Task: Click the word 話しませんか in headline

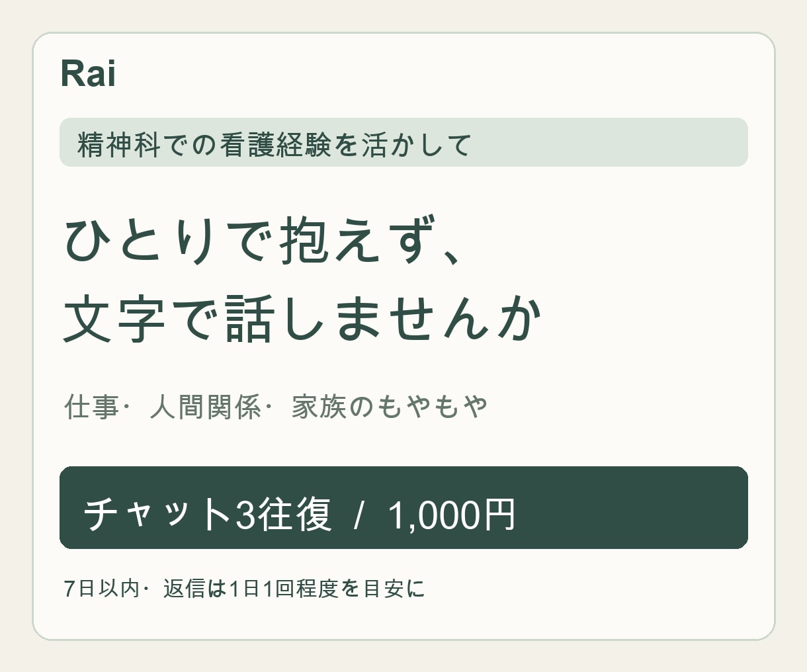Action: 384,319
